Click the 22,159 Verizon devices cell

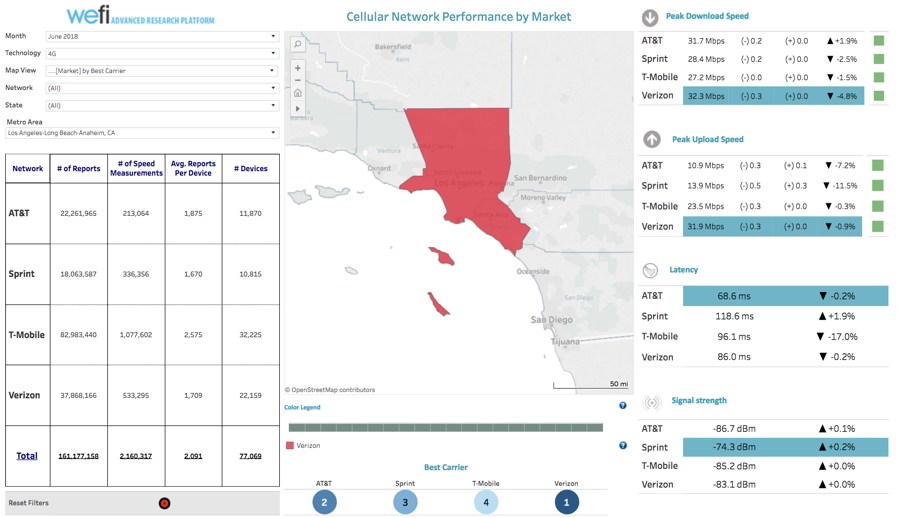click(251, 396)
